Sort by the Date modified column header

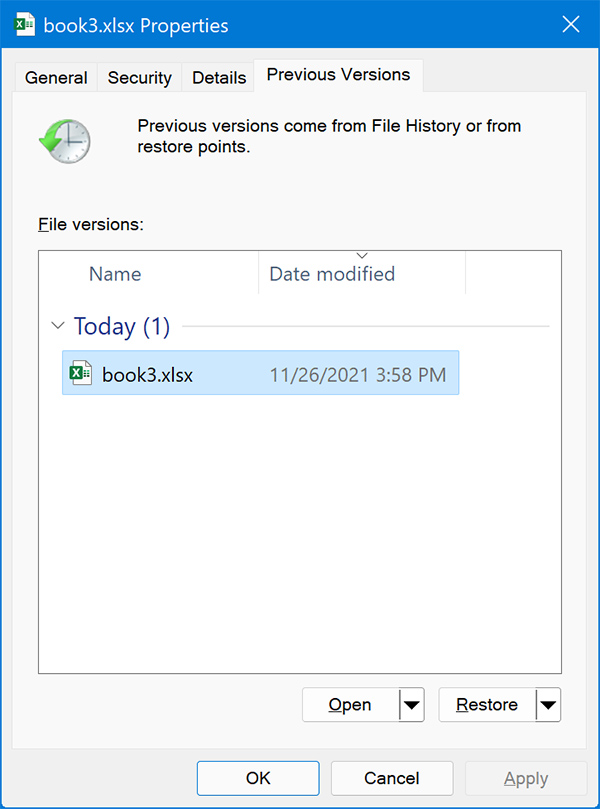331,273
